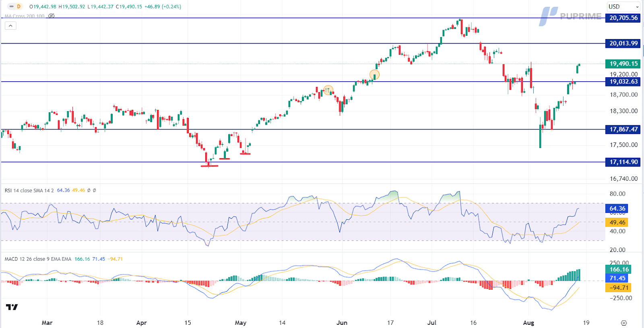Click the 20,705.56 horizontal line price label
Image resolution: width=644 pixels, height=328 pixels.
point(623,18)
